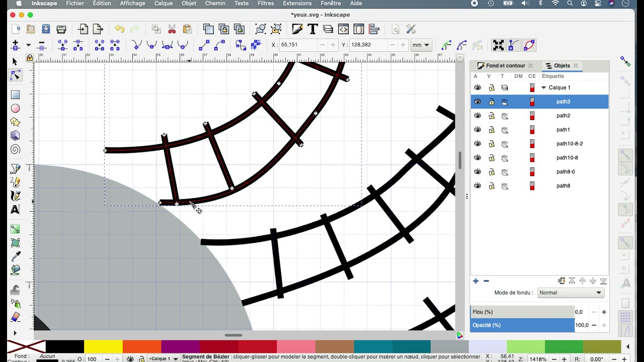Click the X coordinate input field
The height and width of the screenshot is (362, 644).
coord(298,45)
